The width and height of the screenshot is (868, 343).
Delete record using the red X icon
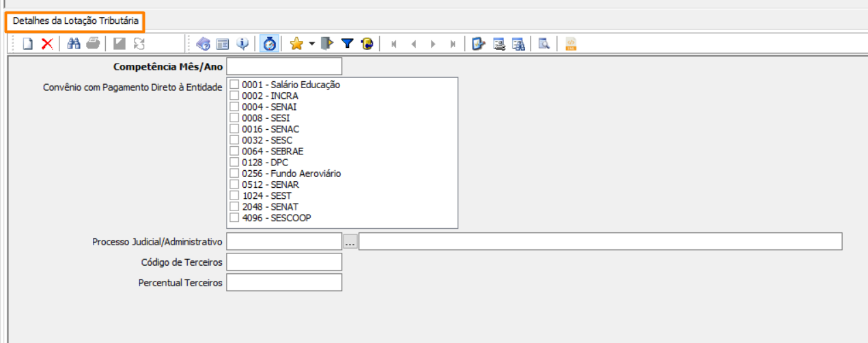pyautogui.click(x=47, y=44)
